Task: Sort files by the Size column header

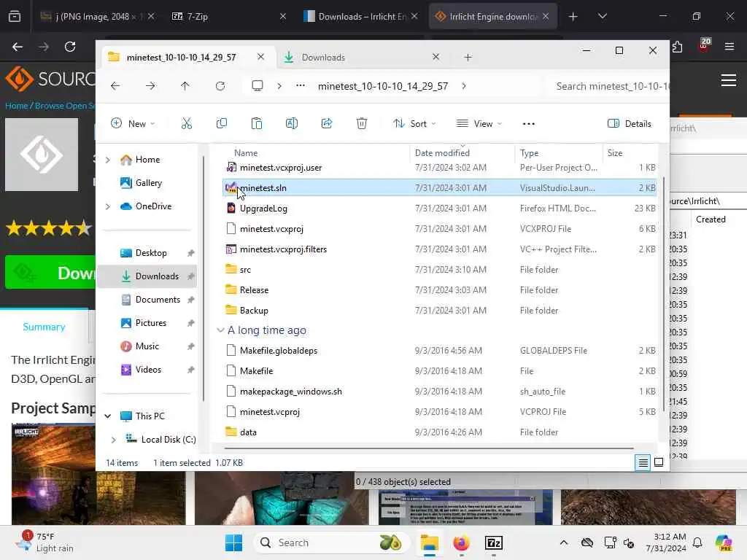Action: [x=614, y=153]
